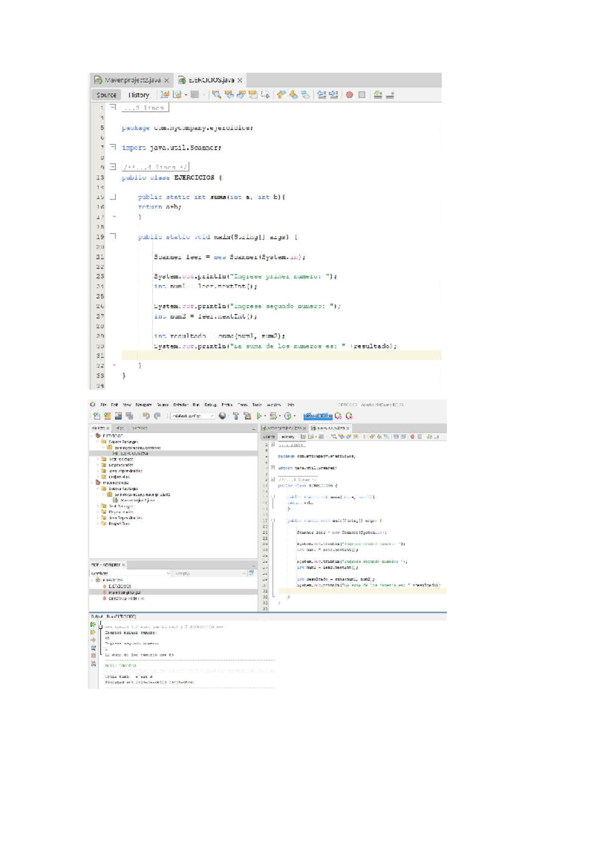Toggle the History view button in top editor
The width and height of the screenshot is (614, 868).
coord(139,95)
